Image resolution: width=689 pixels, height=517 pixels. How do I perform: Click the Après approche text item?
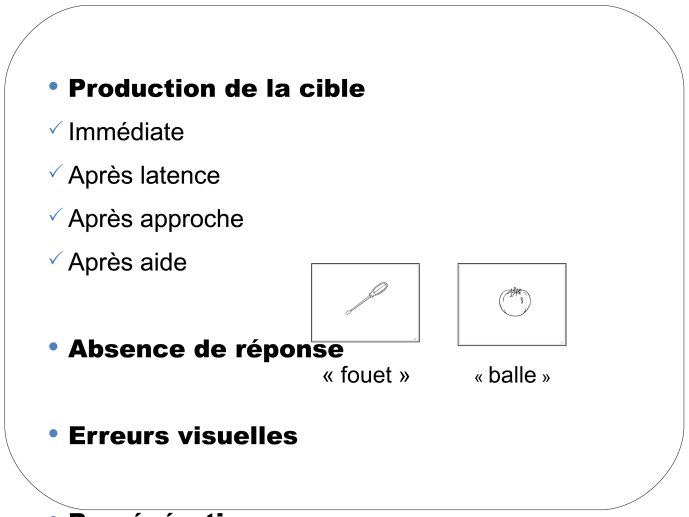(156, 219)
